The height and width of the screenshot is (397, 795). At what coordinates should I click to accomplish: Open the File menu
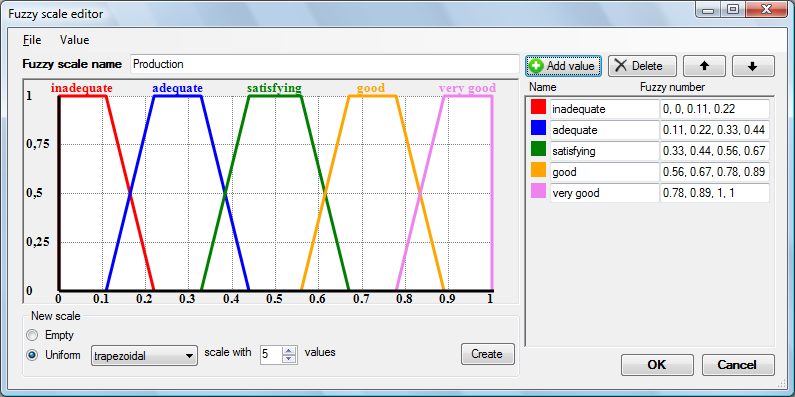coord(32,40)
